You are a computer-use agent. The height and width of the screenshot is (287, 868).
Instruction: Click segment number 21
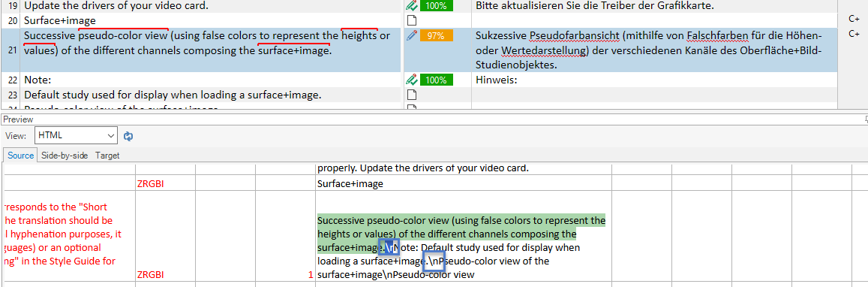[14, 50]
